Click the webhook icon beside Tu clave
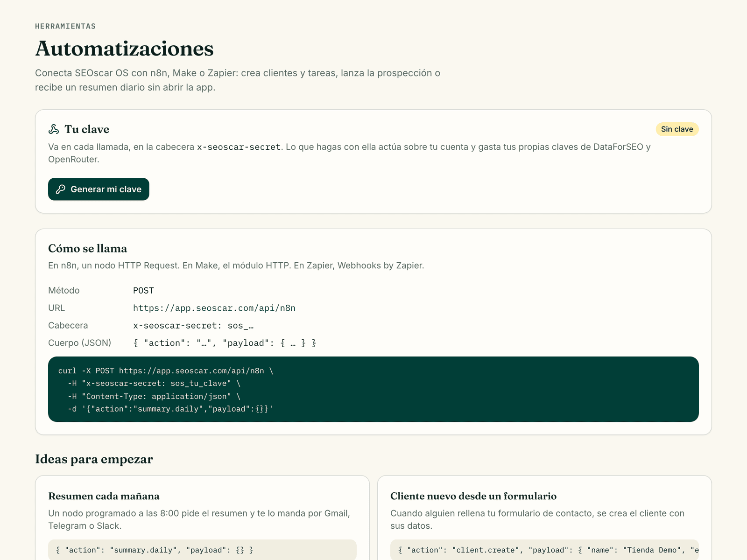747x560 pixels. (54, 129)
